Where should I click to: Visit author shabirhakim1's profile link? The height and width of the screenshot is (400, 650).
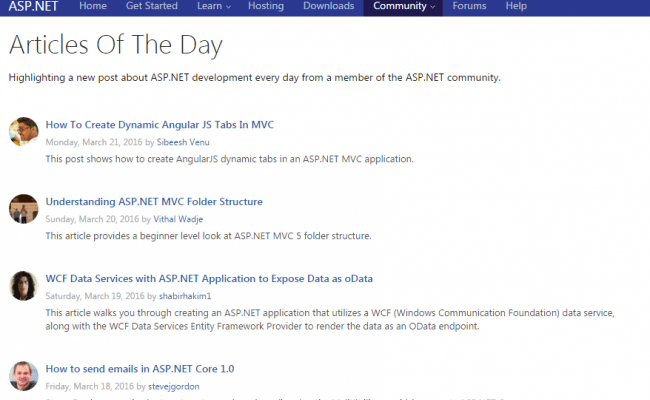pos(185,296)
